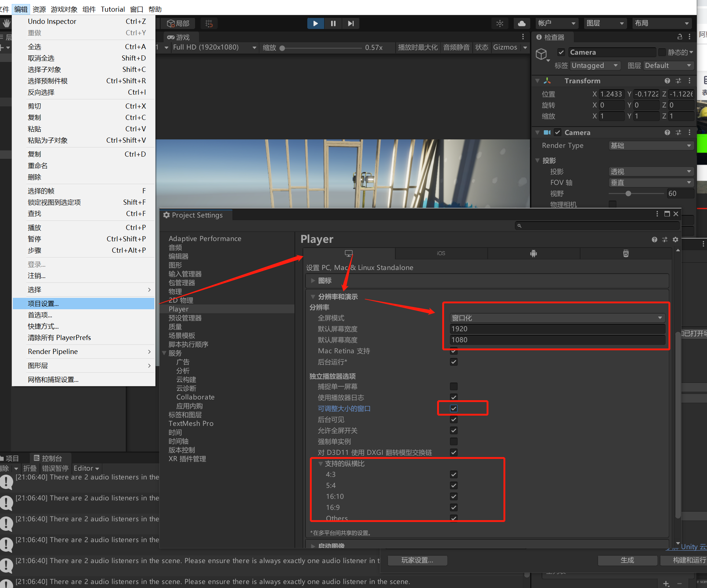The height and width of the screenshot is (588, 707).
Task: Click the 玩家设置... button
Action: 417,560
